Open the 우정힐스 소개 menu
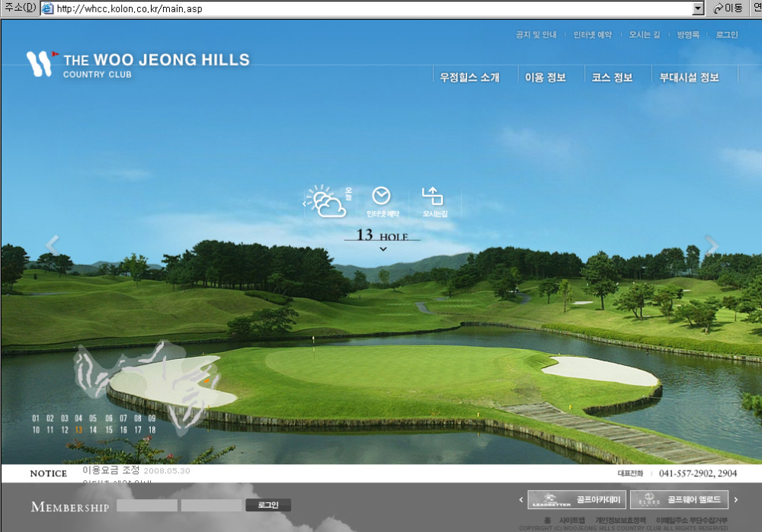762x532 pixels. [x=469, y=77]
